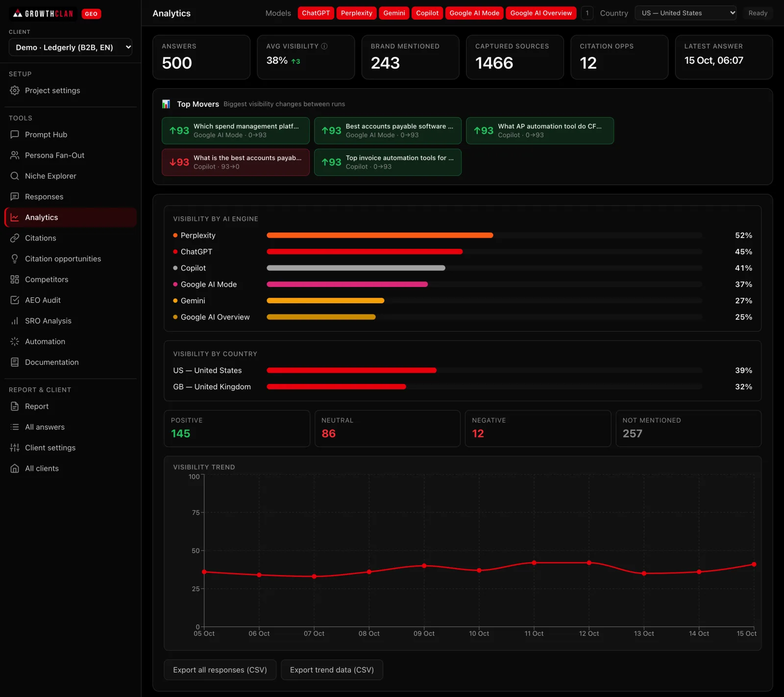Open the Country dropdown
The height and width of the screenshot is (697, 784).
click(686, 13)
